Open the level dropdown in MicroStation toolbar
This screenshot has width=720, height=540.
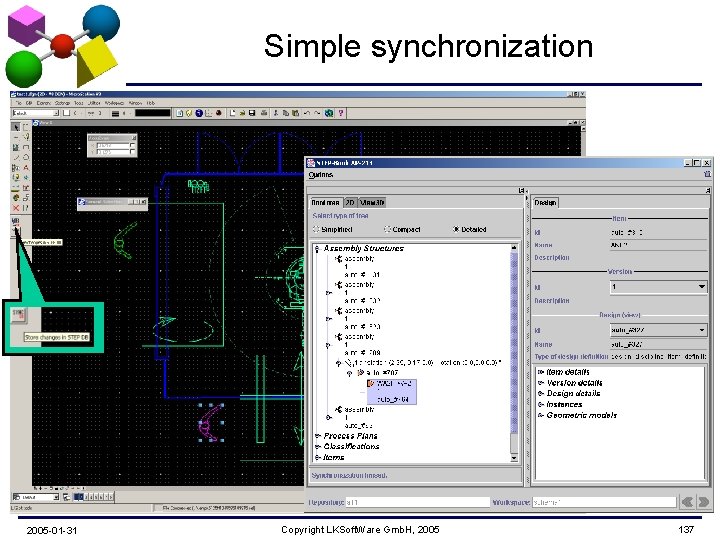(x=36, y=113)
